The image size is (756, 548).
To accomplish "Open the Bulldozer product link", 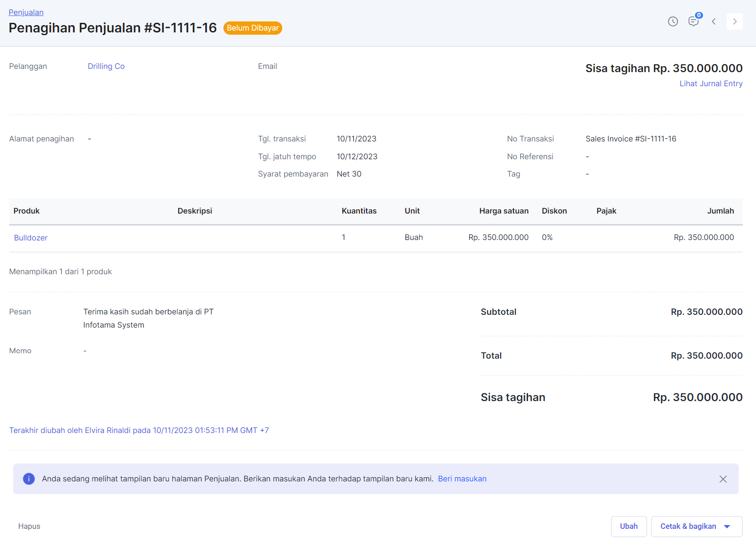I will [x=31, y=238].
